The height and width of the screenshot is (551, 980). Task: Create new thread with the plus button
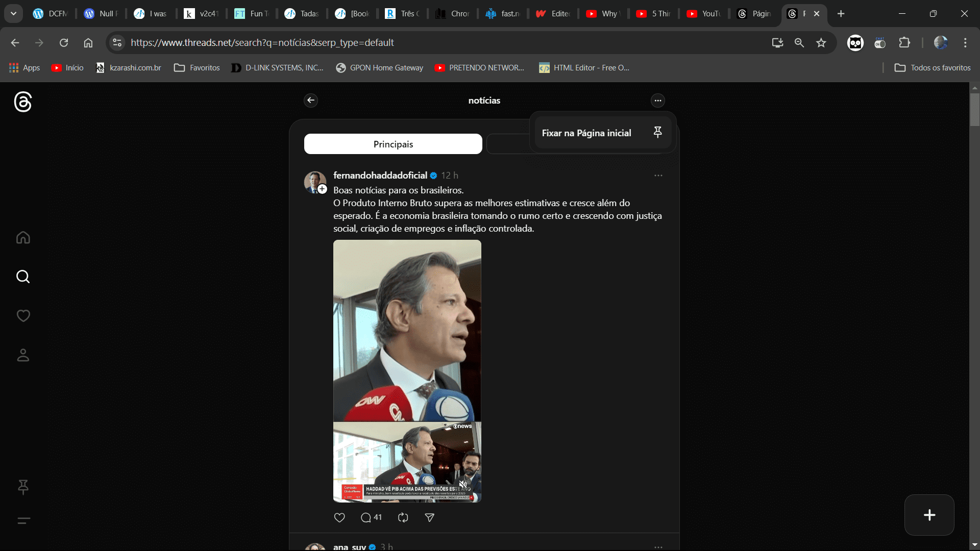[x=929, y=515]
